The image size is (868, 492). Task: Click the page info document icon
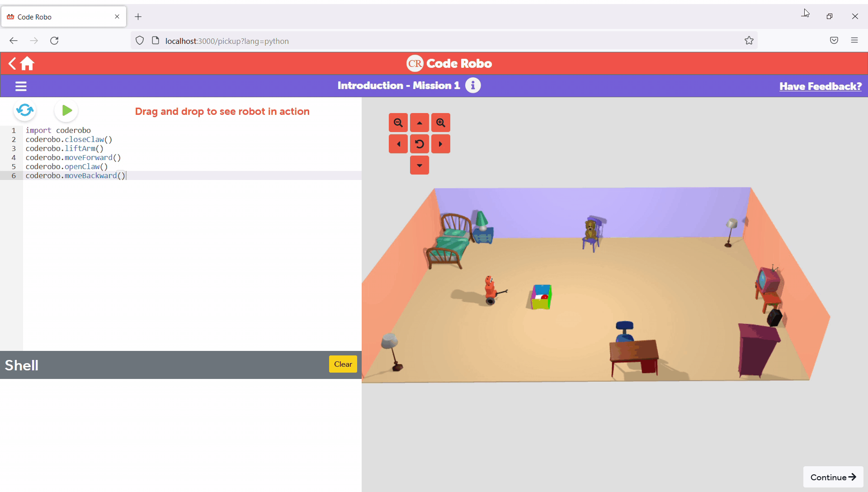pos(156,41)
